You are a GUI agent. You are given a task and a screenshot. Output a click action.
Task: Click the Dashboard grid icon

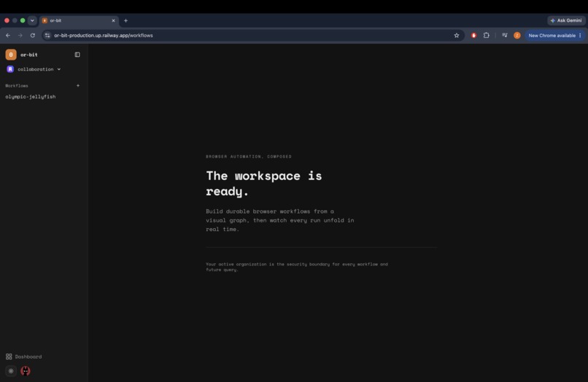(x=9, y=356)
